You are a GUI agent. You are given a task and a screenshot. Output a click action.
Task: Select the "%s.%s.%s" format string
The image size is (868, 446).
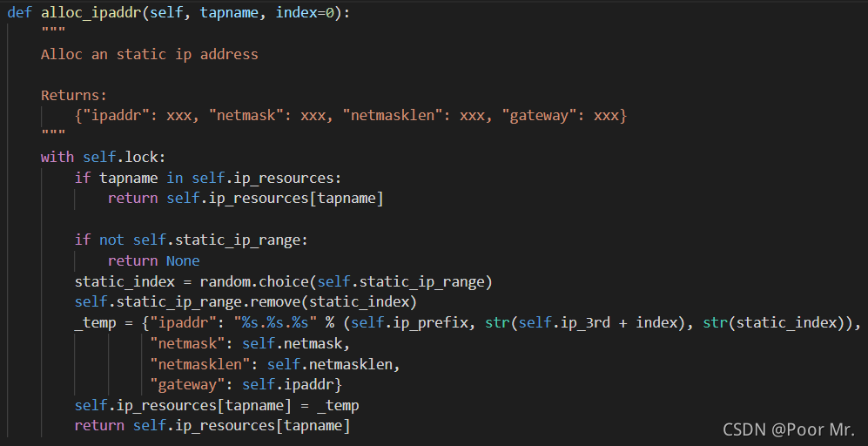(x=275, y=323)
